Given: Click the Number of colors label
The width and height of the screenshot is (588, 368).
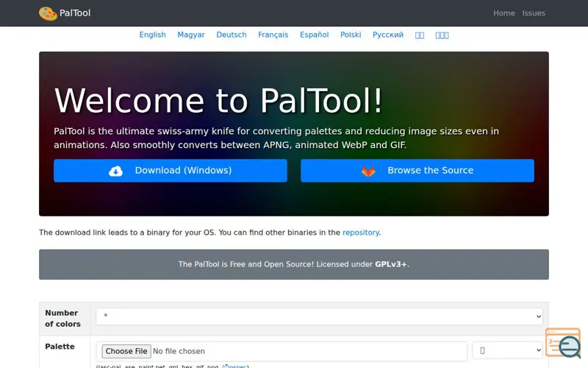Looking at the screenshot, I should [62, 319].
